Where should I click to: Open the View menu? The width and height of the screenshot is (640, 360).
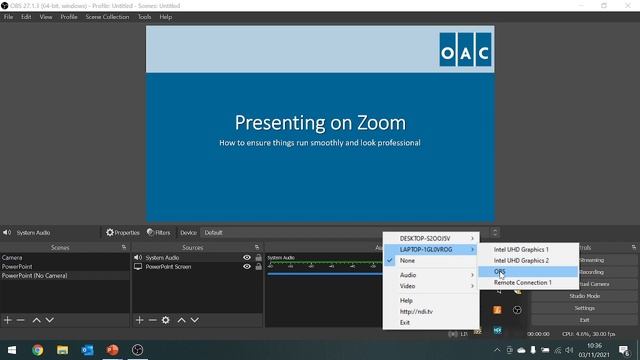click(x=46, y=17)
